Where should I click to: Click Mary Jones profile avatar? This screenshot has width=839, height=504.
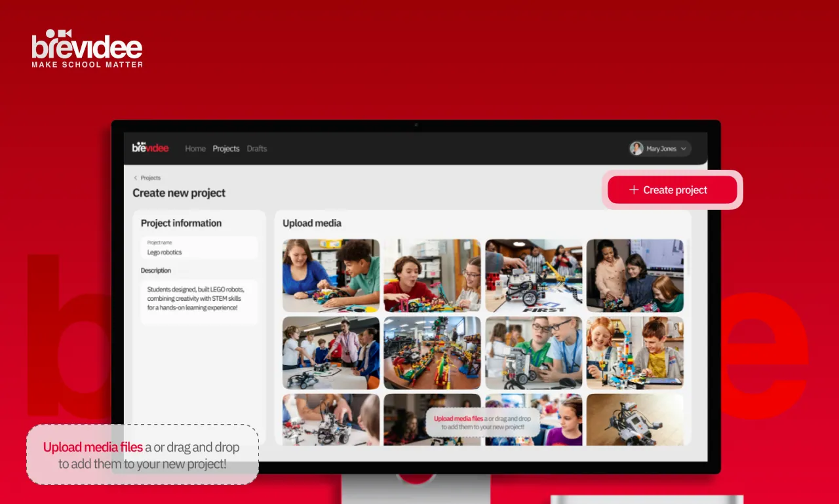click(636, 149)
